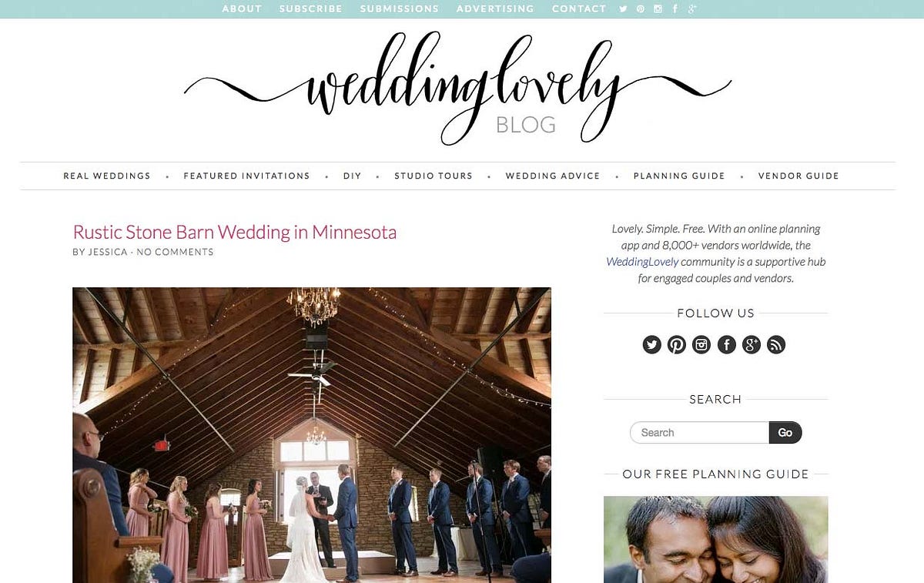Click the Subscribe link in top bar

pyautogui.click(x=311, y=9)
